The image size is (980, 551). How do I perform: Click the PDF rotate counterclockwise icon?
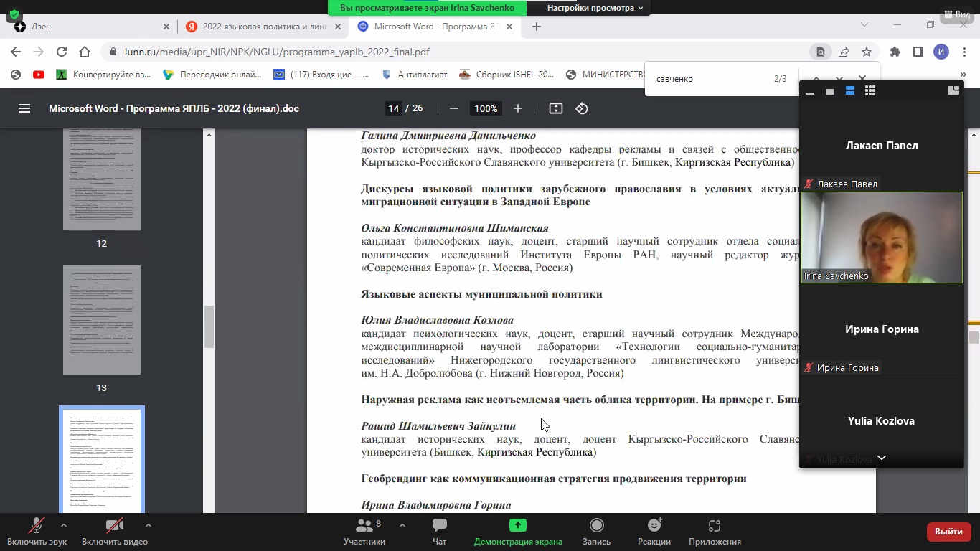(582, 108)
